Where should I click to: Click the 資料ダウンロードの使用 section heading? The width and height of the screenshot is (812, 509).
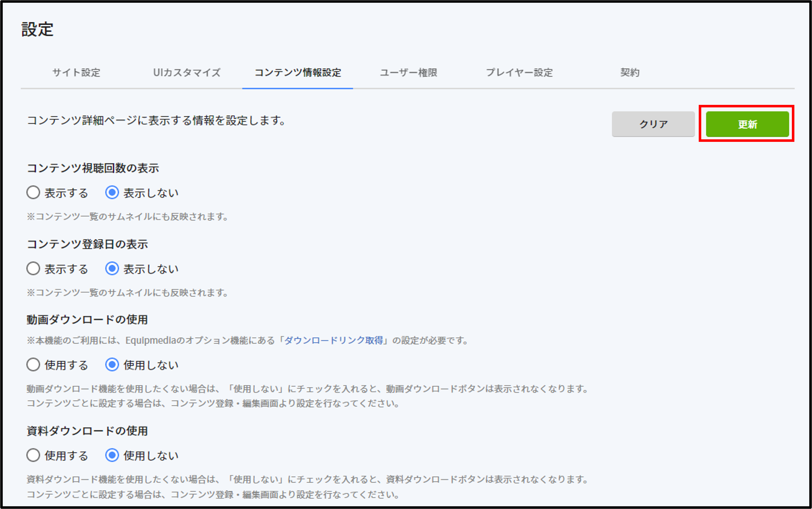click(x=87, y=431)
